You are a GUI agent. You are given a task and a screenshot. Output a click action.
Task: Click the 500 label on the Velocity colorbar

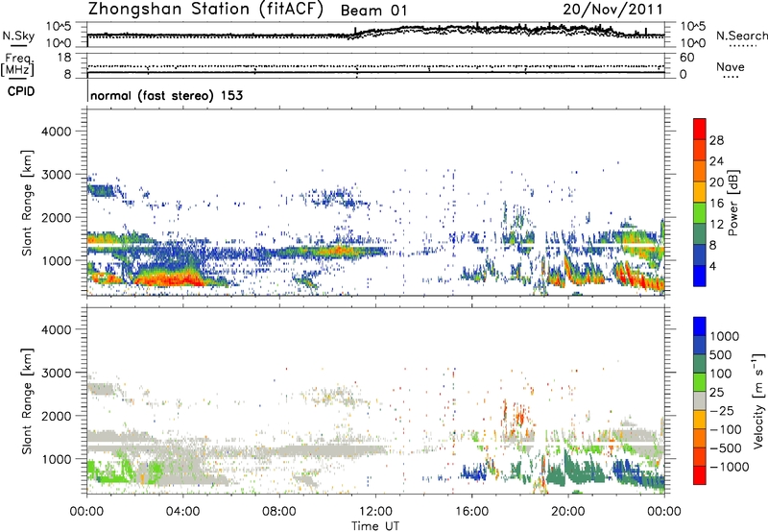point(721,355)
